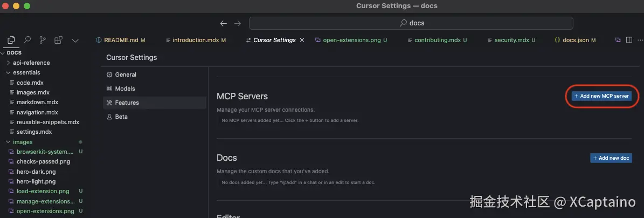644x218 pixels.
Task: Select the Cursor Settings tab
Action: coord(274,40)
